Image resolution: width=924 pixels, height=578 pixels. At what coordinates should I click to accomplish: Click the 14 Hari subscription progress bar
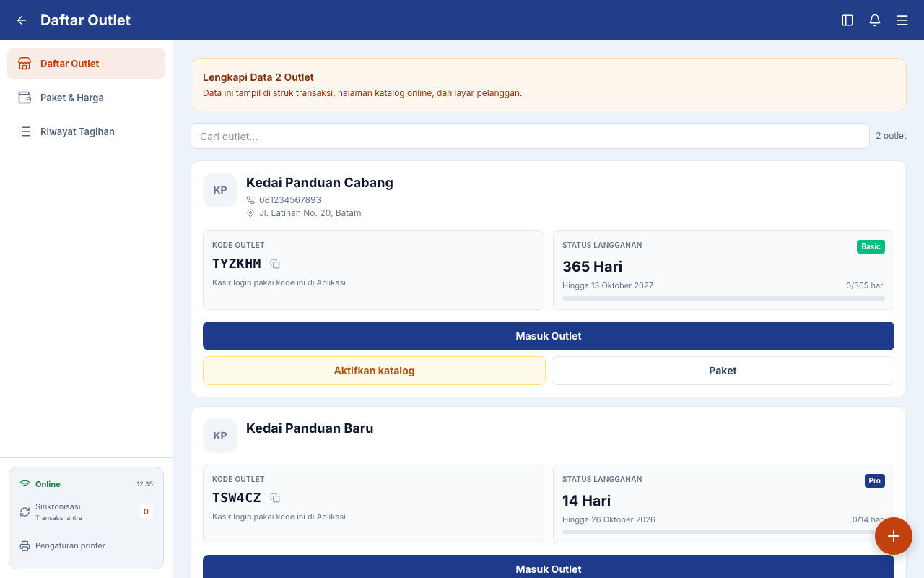pyautogui.click(x=723, y=532)
